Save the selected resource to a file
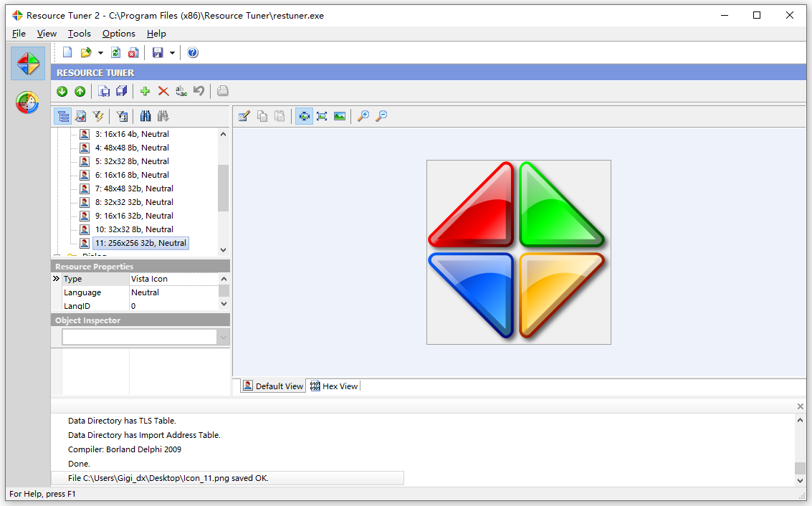Viewport: 812px width, 506px height. (104, 91)
